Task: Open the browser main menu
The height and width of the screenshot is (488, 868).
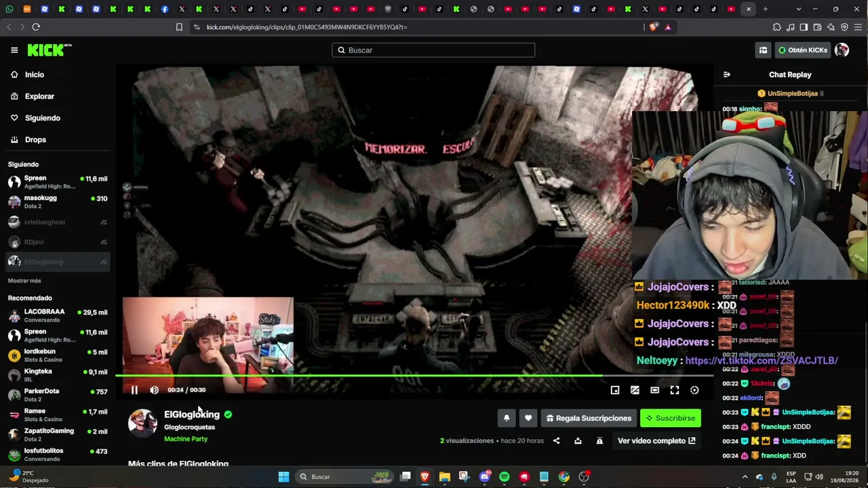Action: (859, 27)
